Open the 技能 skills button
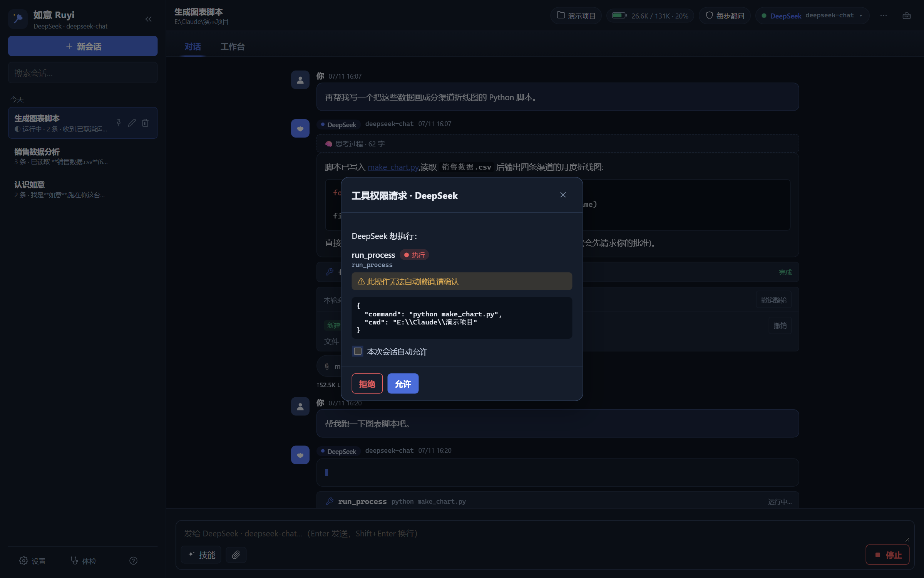Screen dimensions: 924x578 click(x=201, y=555)
